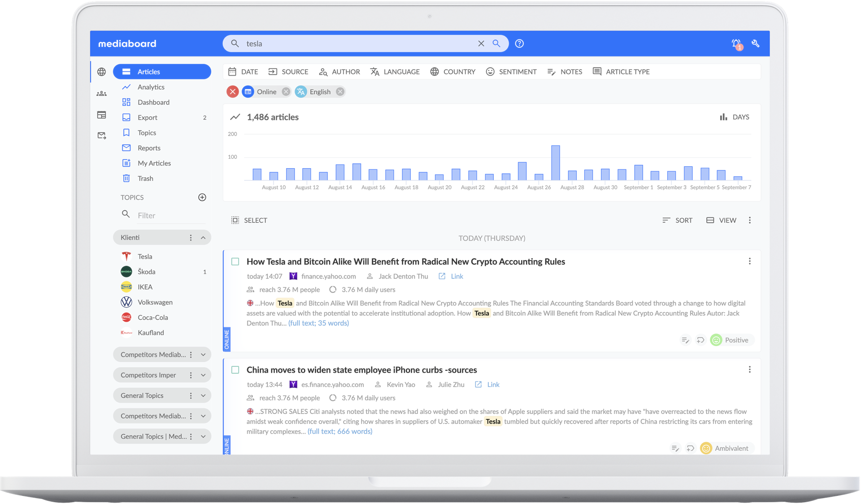Edit notes on the crypto article via pencil icon
This screenshot has width=861, height=504.
pyautogui.click(x=685, y=340)
